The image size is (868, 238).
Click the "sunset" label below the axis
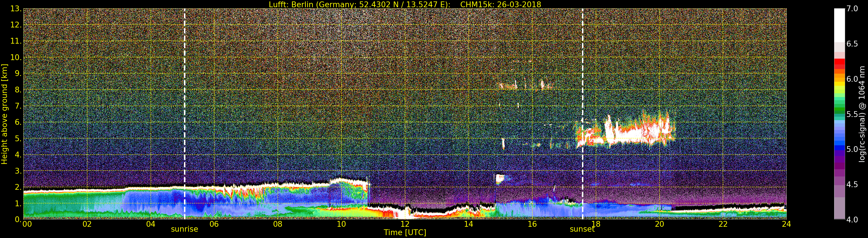(582, 229)
